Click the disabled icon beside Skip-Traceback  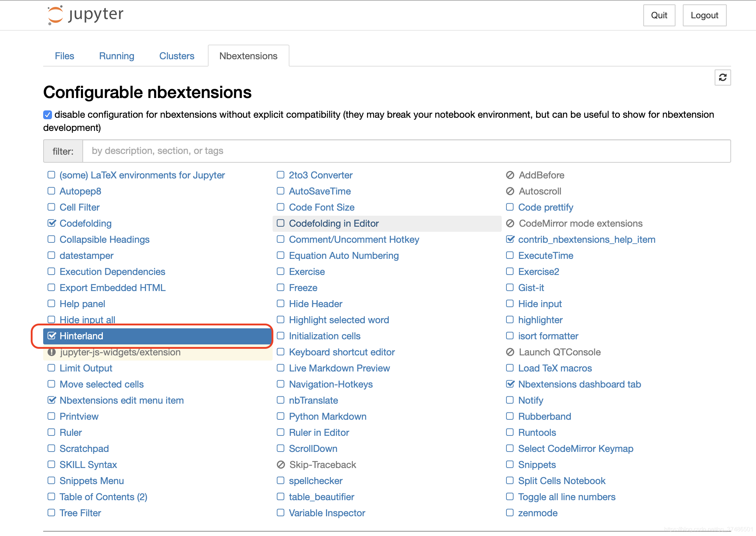pos(281,465)
